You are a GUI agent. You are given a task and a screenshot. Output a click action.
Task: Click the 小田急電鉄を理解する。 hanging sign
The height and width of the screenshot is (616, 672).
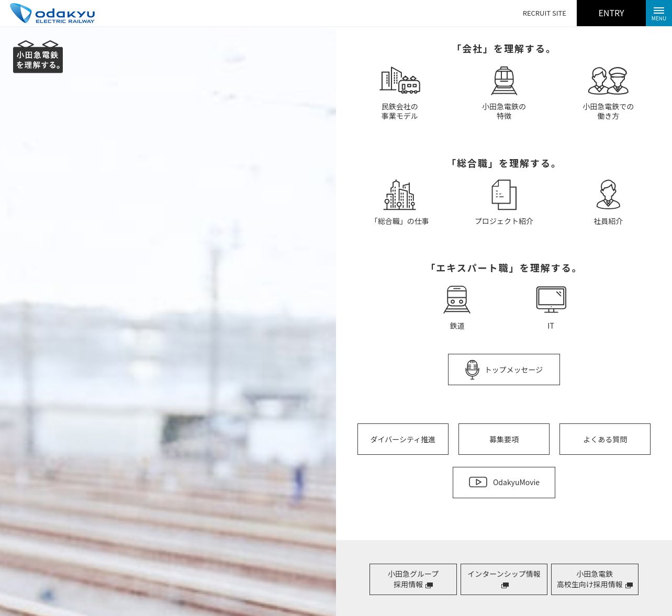click(38, 57)
